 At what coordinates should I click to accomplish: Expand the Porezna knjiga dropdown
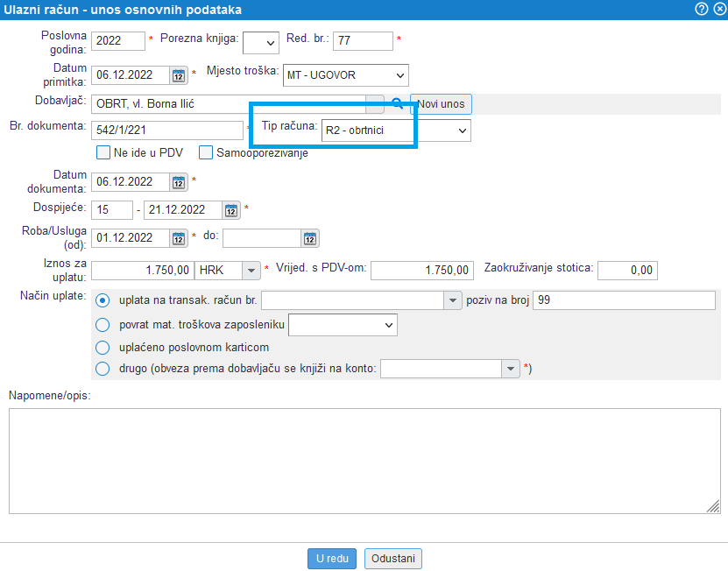tap(259, 42)
